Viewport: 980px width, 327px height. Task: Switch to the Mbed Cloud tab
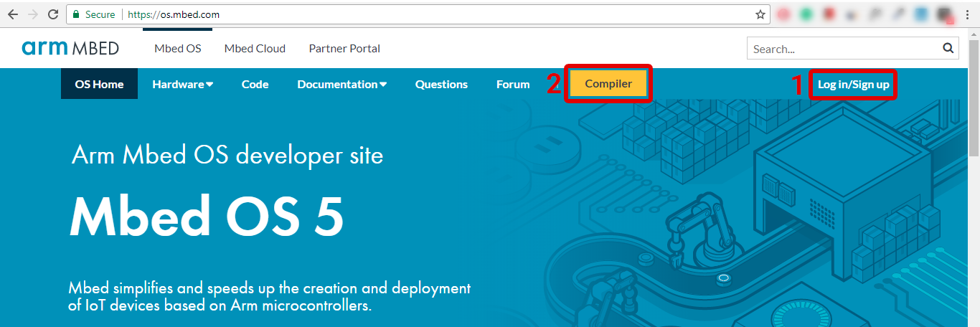pos(255,49)
